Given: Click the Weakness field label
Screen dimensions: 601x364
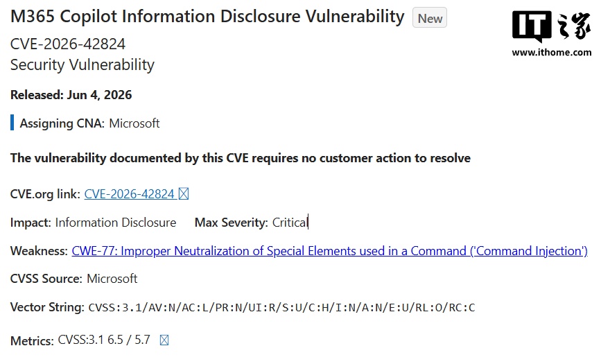Looking at the screenshot, I should point(39,251).
